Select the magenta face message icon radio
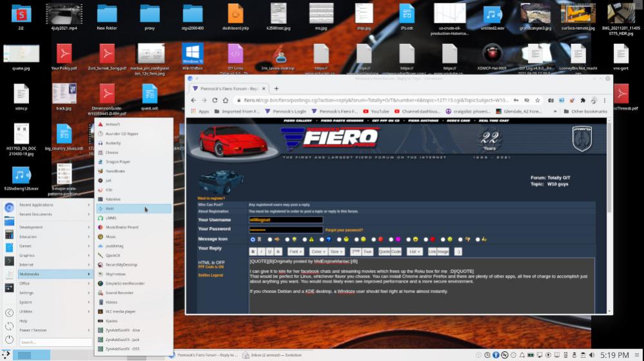Viewport: 644px width, 361px height. pos(391,239)
